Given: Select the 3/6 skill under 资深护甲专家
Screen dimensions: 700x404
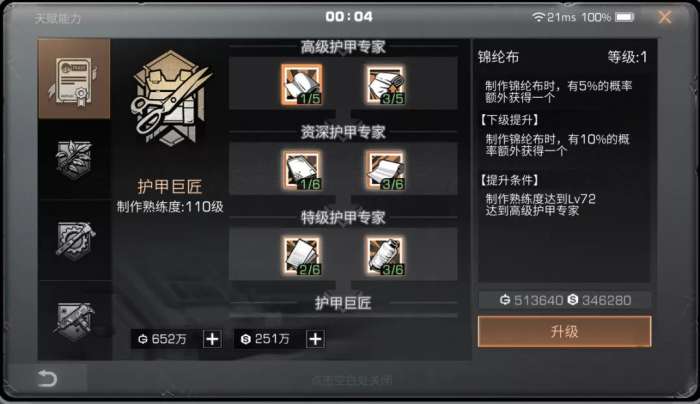Looking at the screenshot, I should coord(386,170).
